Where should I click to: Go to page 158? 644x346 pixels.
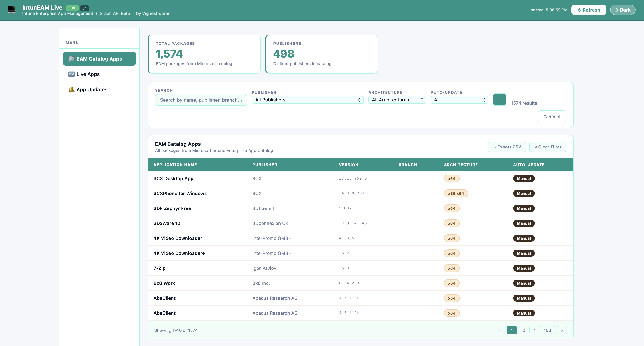coord(547,330)
